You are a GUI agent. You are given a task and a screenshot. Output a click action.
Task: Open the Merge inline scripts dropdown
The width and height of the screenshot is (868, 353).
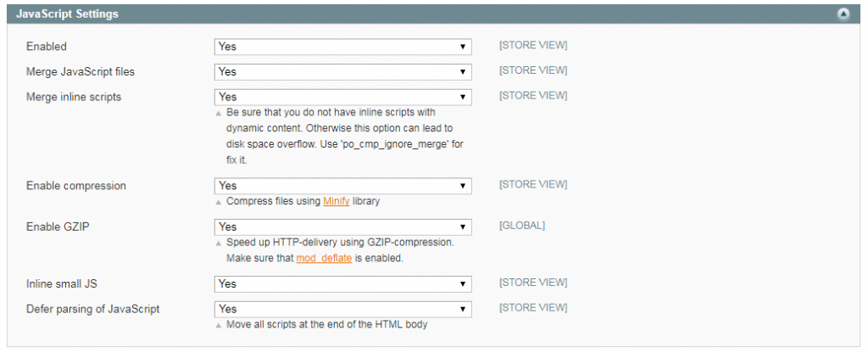[342, 98]
